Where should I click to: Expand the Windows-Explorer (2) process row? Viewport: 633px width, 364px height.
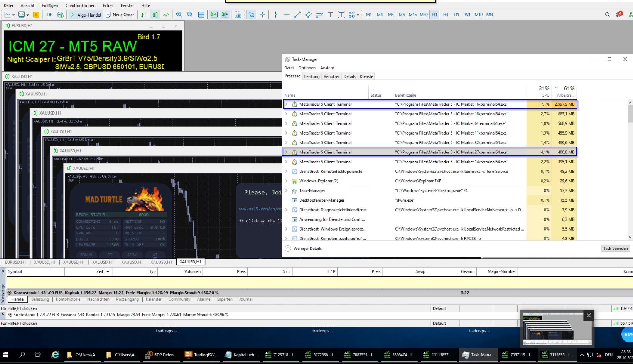tap(286, 181)
